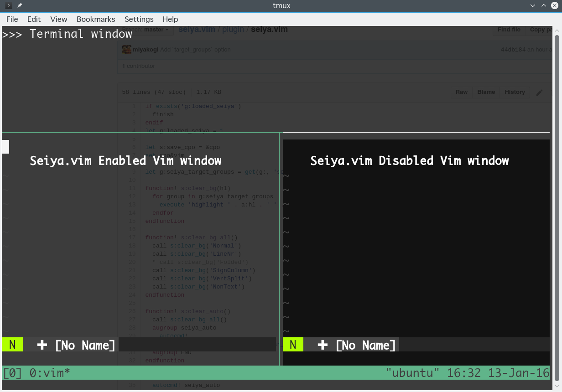Maximize the tmux window
Viewport: 562px width, 392px height.
[x=544, y=5]
